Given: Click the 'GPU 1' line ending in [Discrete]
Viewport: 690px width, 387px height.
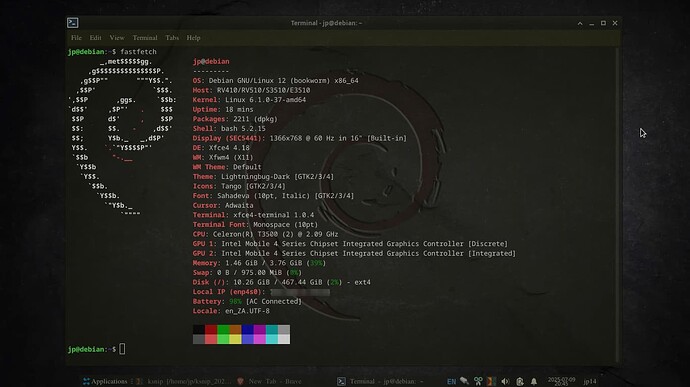Looking at the screenshot, I should click(x=350, y=244).
